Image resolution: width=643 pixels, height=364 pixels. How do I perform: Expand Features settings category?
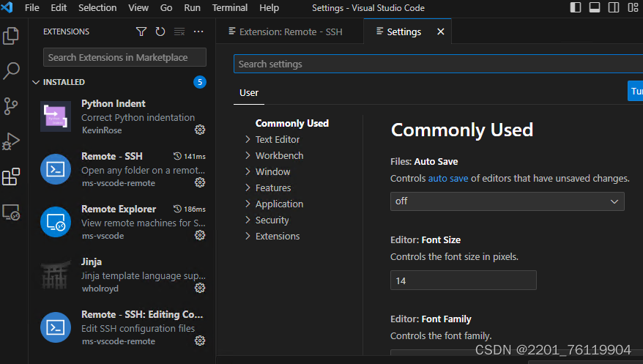[x=248, y=187]
